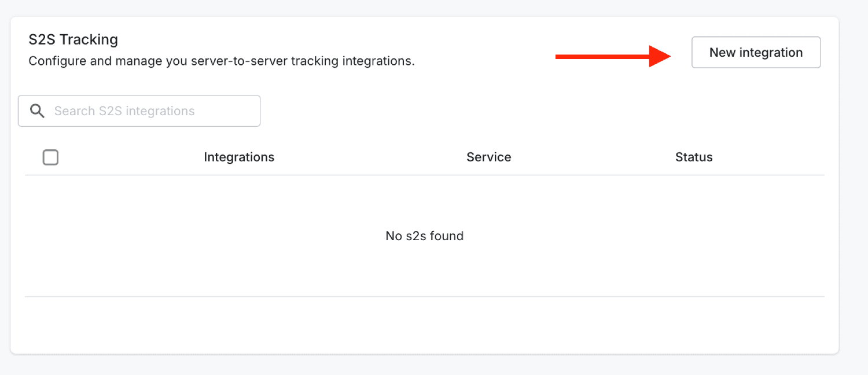
Task: Focus the Search S2S integrations field
Action: 139,111
